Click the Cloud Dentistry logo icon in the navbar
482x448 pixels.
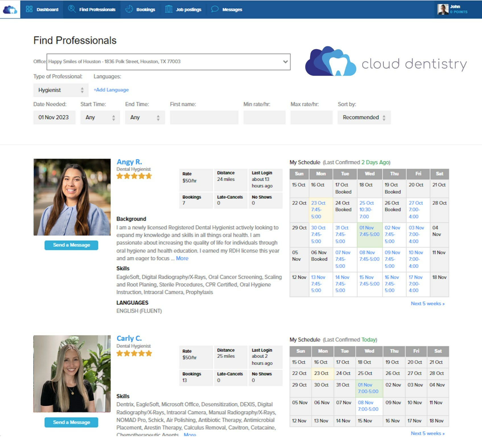(x=10, y=9)
